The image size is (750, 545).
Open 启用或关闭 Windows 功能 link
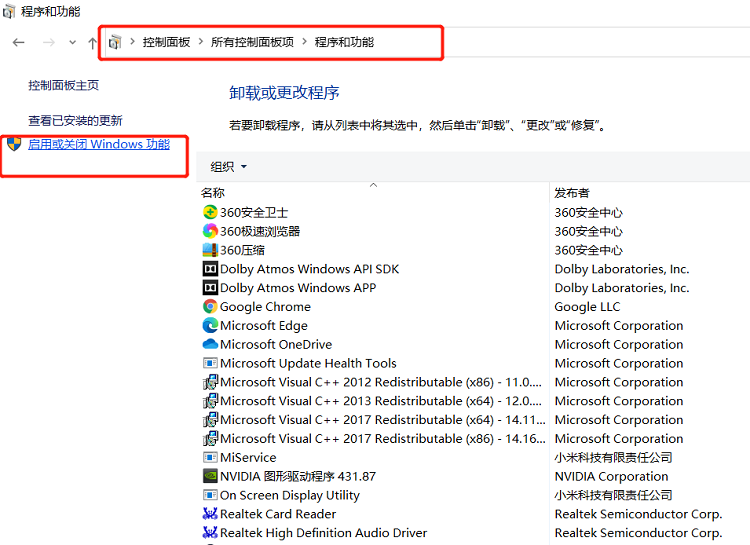[x=99, y=144]
